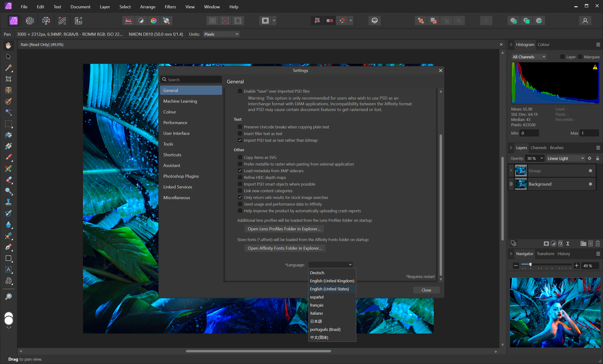
Task: Click the Auto Levels toolbar icon
Action: [128, 20]
